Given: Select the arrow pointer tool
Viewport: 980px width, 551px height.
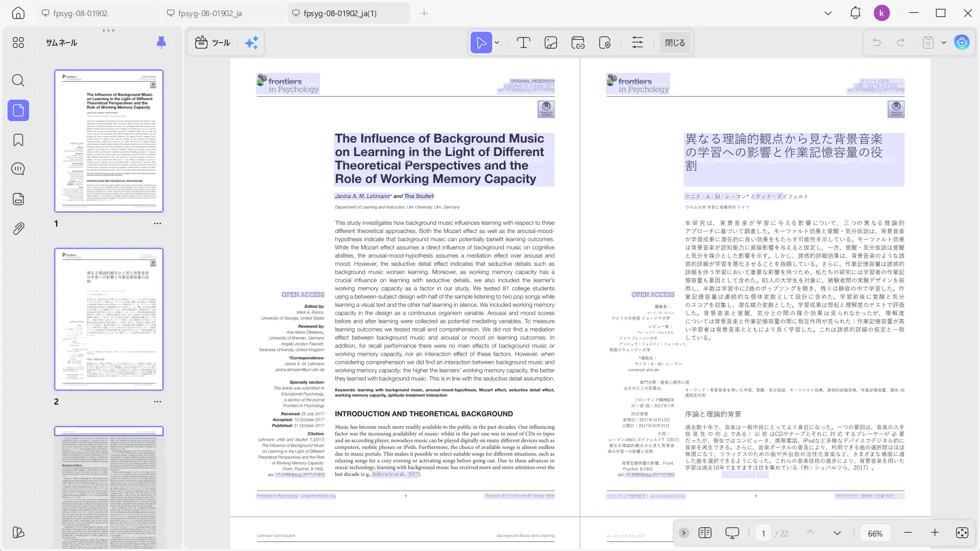Looking at the screenshot, I should pyautogui.click(x=481, y=43).
